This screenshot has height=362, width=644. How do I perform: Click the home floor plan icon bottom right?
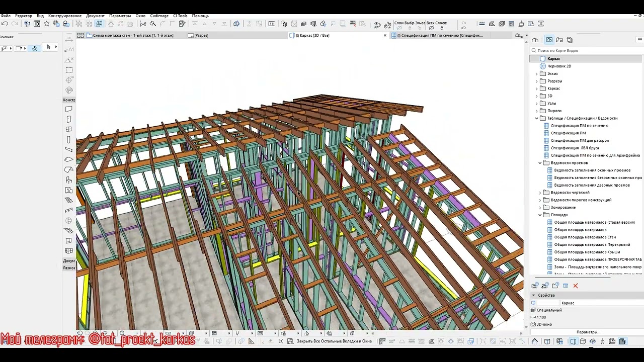point(535,341)
